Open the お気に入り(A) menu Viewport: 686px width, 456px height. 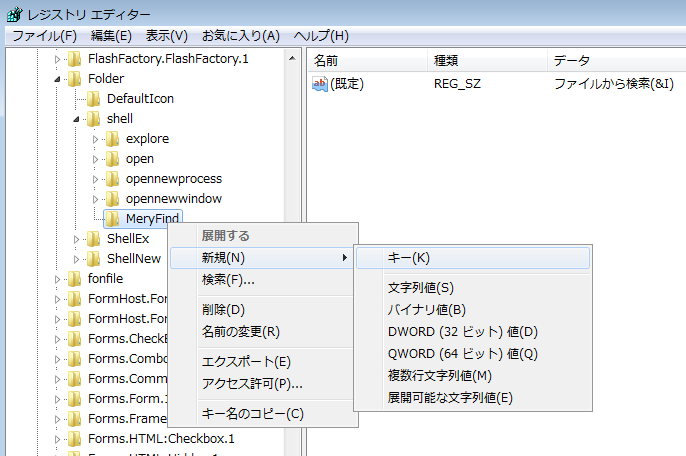tap(240, 36)
